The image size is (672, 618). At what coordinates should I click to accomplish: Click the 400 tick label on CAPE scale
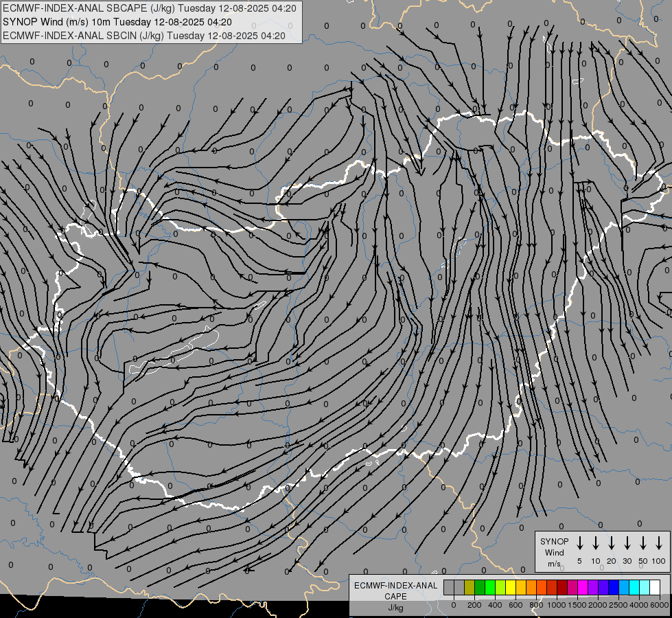[x=495, y=605]
